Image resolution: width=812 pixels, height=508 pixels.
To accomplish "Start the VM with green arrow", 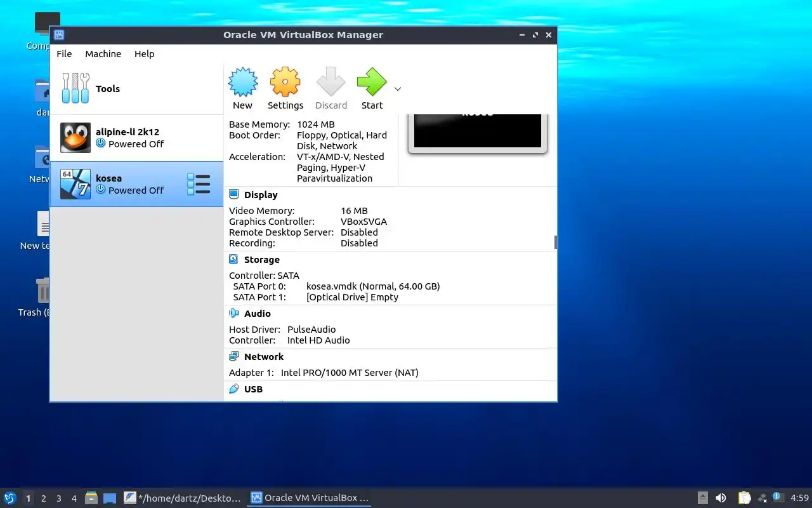I will pyautogui.click(x=372, y=82).
